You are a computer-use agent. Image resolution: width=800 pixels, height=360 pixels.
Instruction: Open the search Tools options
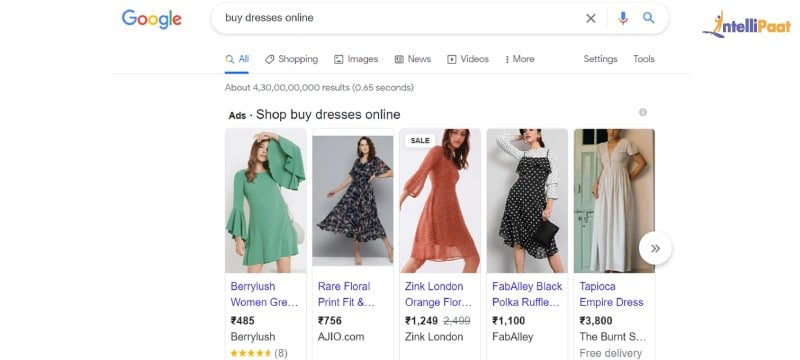pos(644,59)
